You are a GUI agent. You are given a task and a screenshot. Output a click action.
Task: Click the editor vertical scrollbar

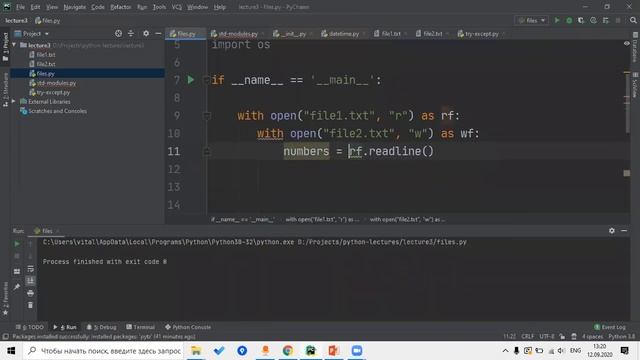627,102
